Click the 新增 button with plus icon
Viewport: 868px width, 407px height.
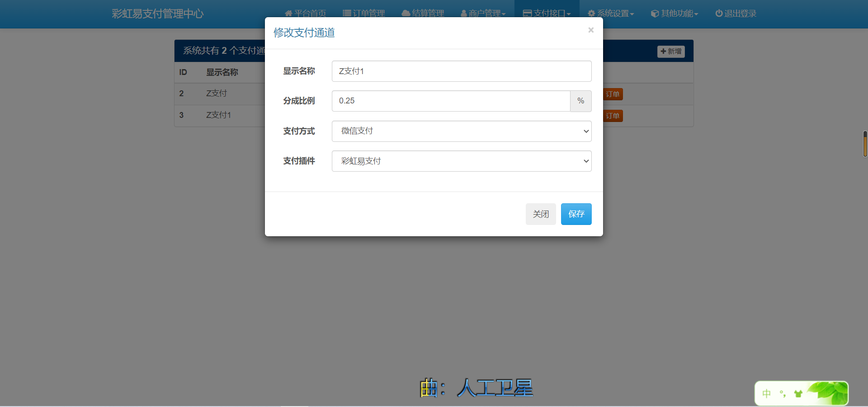click(x=671, y=51)
